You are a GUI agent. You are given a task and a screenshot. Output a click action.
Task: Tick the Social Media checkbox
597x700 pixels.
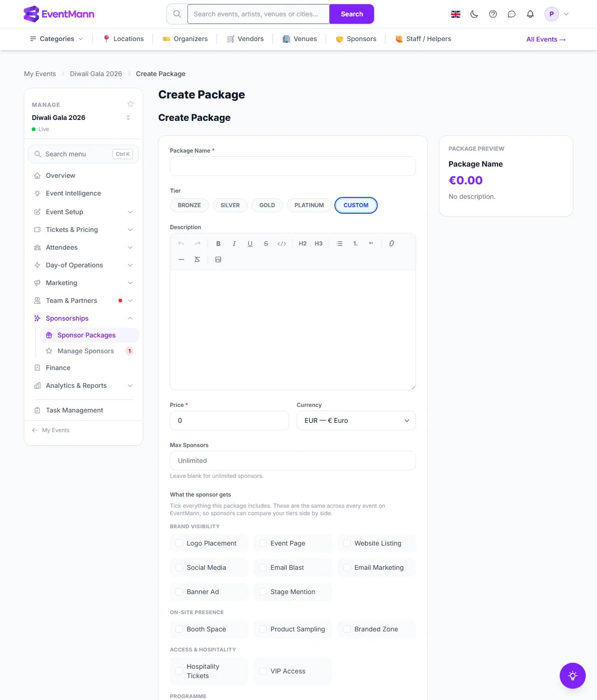click(179, 567)
